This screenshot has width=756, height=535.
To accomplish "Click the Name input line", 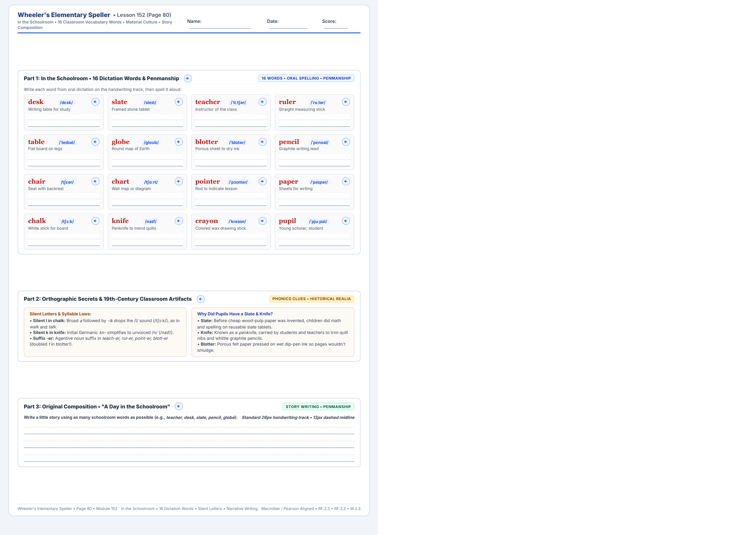I will [x=220, y=25].
